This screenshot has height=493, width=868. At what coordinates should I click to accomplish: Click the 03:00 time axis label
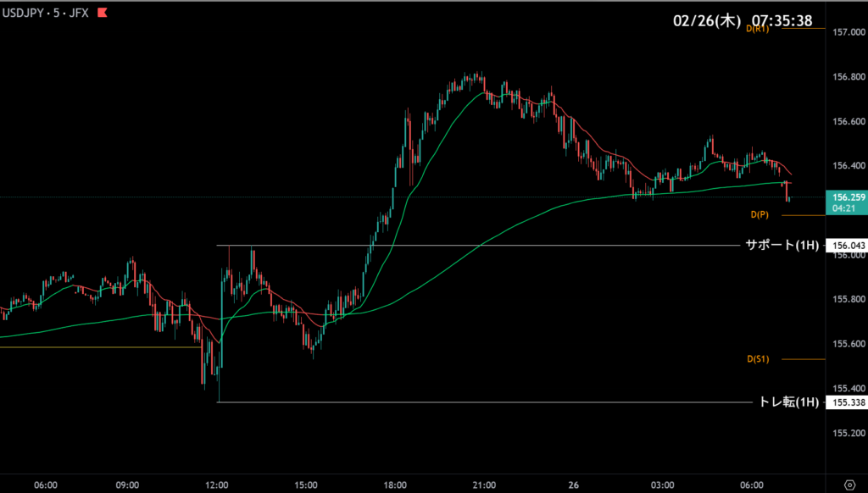(662, 485)
